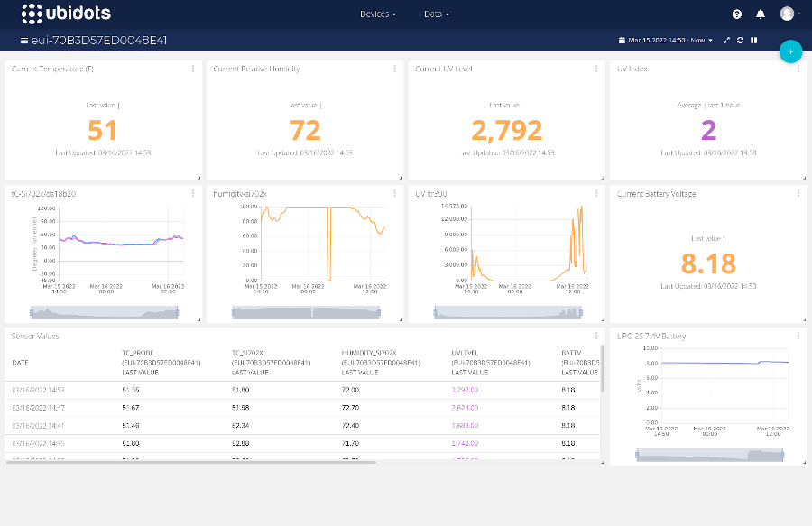Open options for tC-Si702x/ds18b20 chart widget
The height and width of the screenshot is (526, 812).
click(x=193, y=194)
